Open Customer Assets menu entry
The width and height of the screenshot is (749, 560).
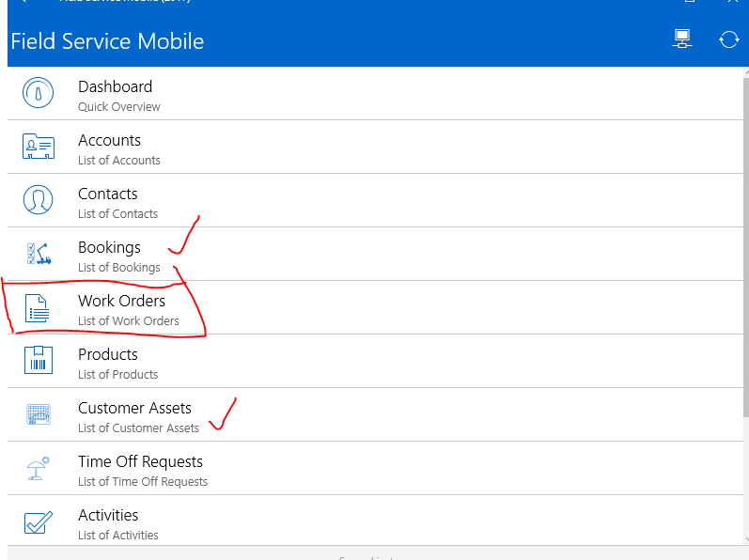376,414
